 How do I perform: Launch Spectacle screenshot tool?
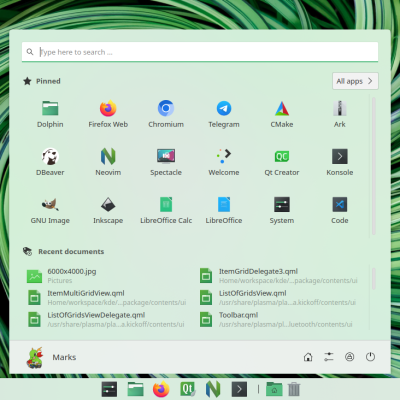point(166,162)
